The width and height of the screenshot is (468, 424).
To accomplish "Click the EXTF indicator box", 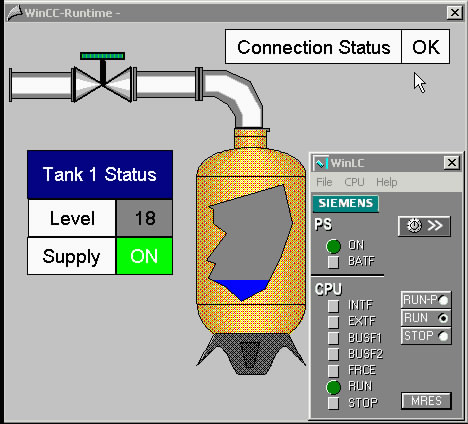I will [333, 322].
